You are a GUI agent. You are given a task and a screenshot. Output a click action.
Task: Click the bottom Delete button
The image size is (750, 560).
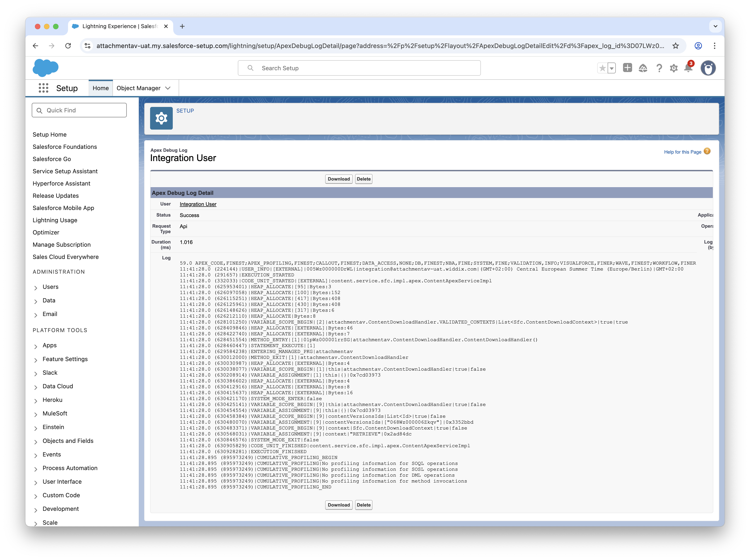pos(363,505)
